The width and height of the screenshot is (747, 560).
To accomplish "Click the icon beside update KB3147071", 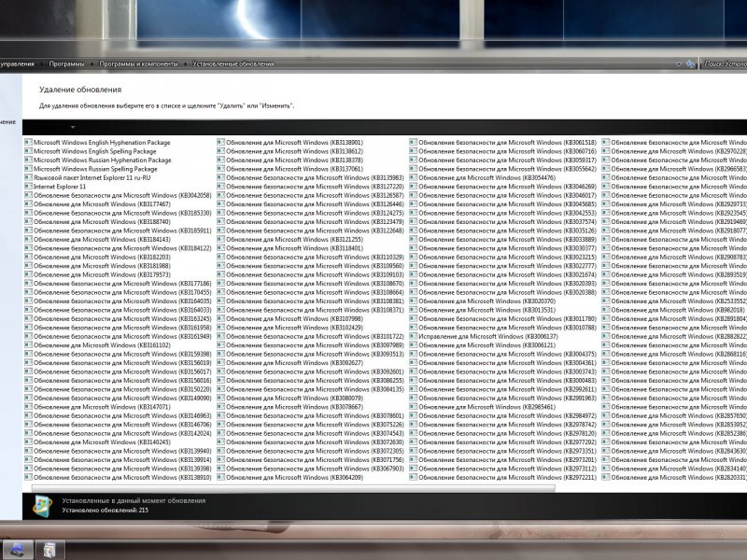I will tap(29, 407).
